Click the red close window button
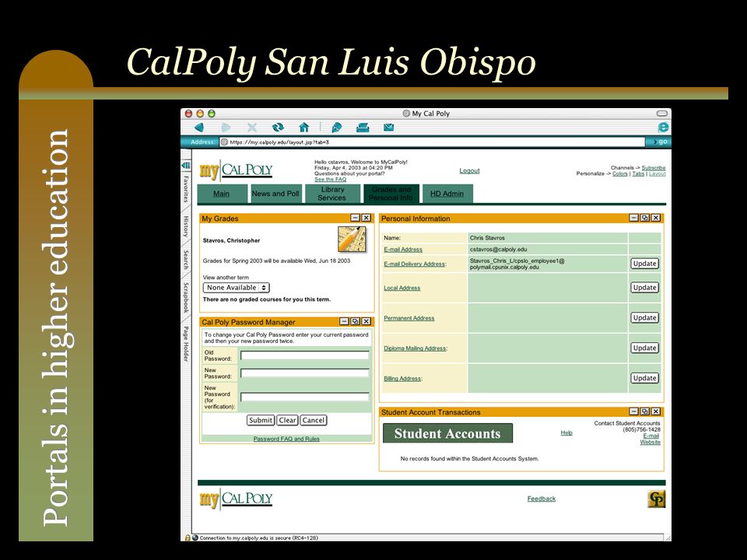 (x=188, y=114)
